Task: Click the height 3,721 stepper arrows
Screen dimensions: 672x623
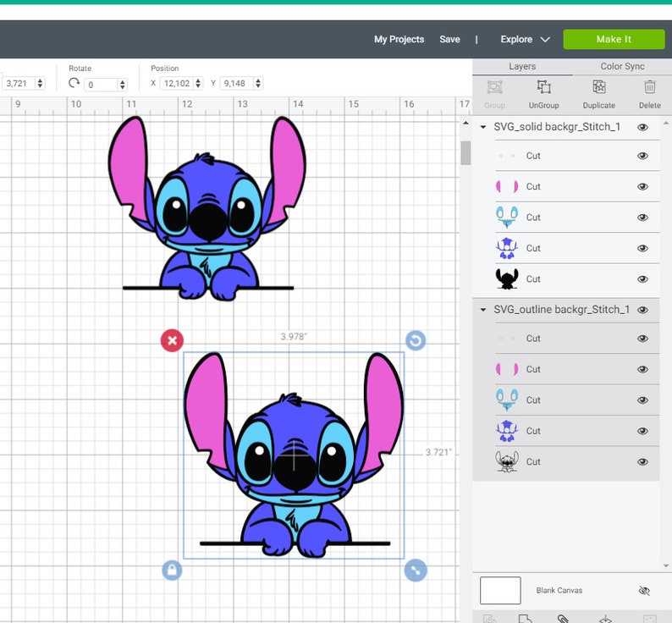Action: coord(40,83)
